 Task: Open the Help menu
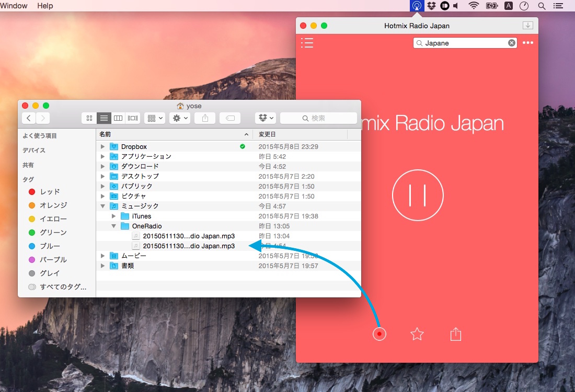[x=45, y=6]
